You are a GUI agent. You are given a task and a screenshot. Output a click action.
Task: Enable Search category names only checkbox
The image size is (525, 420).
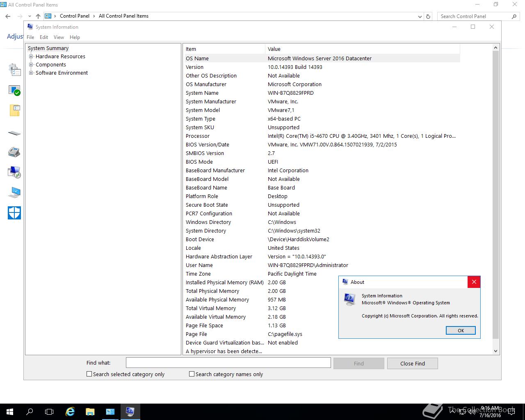pos(192,374)
